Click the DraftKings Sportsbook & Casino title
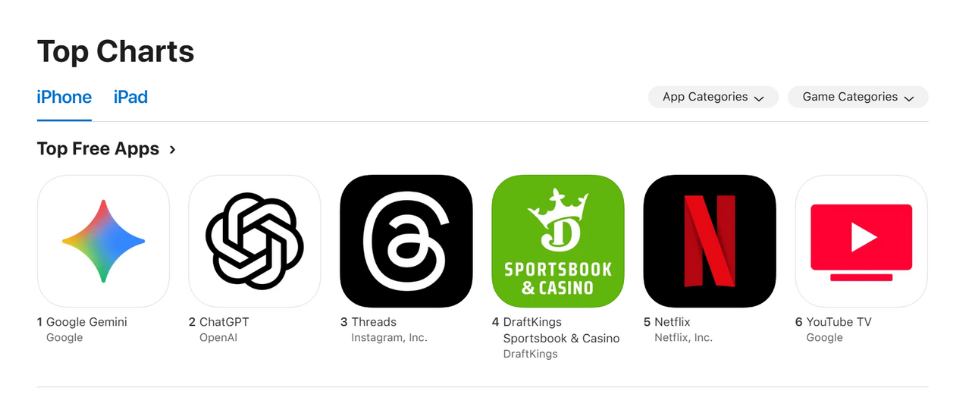 561,331
